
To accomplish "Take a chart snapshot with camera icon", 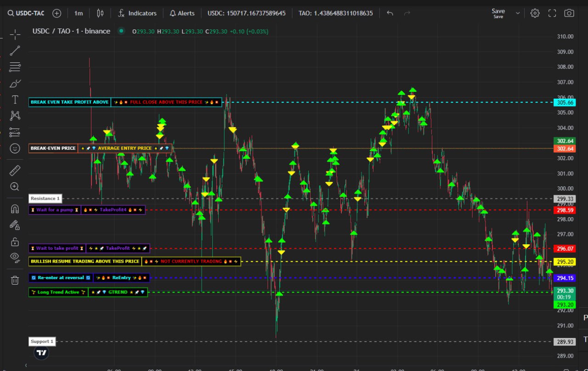I will coord(569,13).
